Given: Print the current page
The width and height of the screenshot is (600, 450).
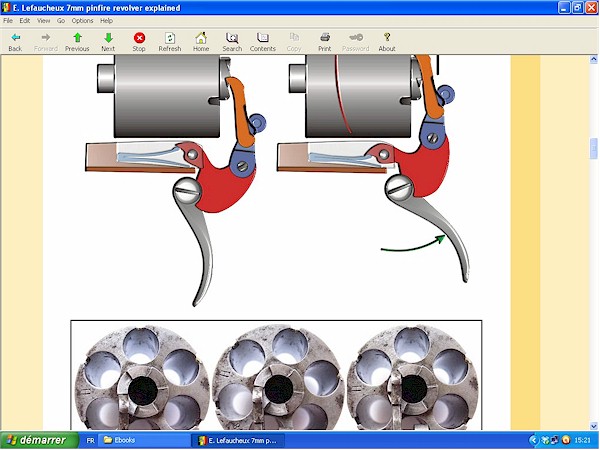Looking at the screenshot, I should (325, 42).
